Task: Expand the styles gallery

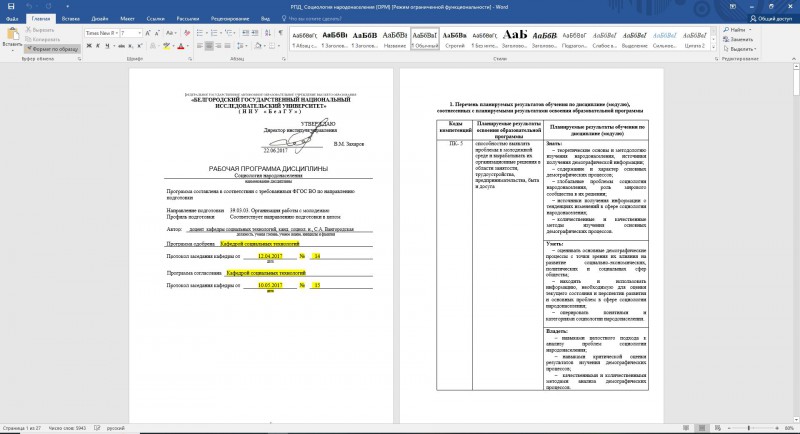Action: pyautogui.click(x=713, y=47)
